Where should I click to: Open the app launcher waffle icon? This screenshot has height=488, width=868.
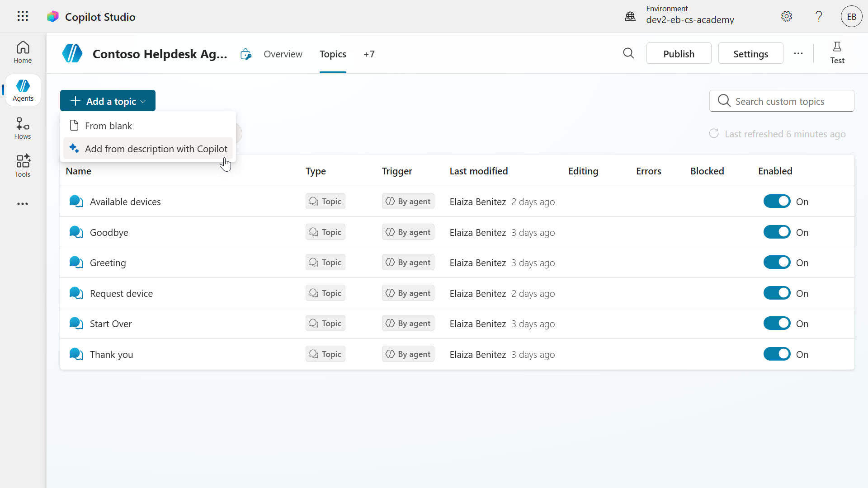(23, 16)
